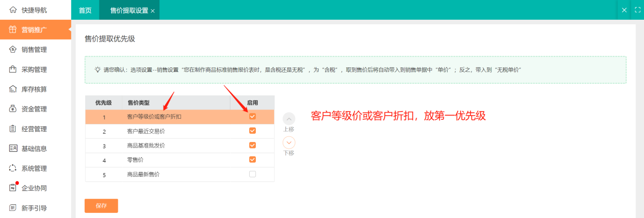Click the 销售管理 sidebar icon

tap(13, 50)
